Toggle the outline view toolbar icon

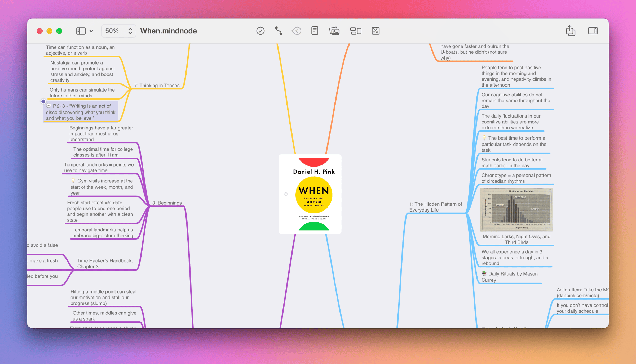(356, 31)
